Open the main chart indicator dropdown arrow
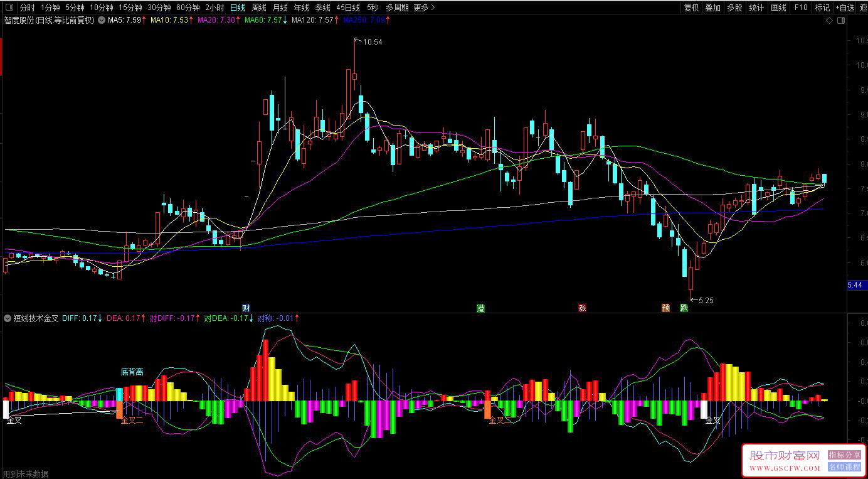The height and width of the screenshot is (479, 868). pyautogui.click(x=102, y=20)
